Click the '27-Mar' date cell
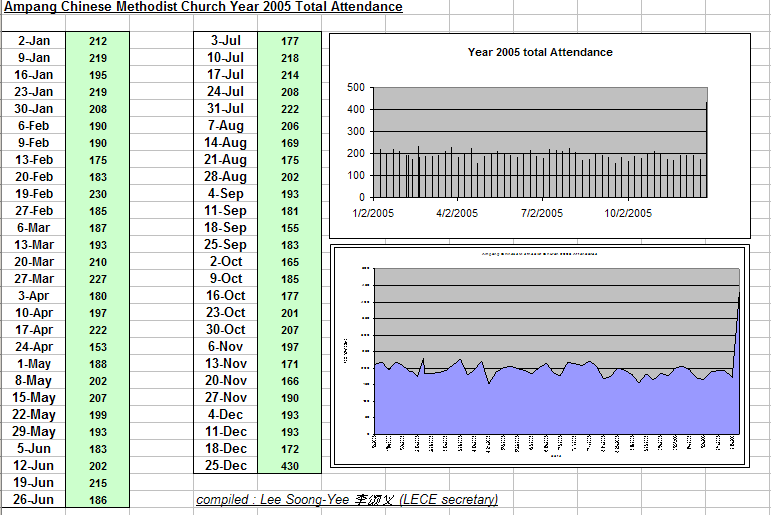Image resolution: width=771 pixels, height=515 pixels. 34,279
